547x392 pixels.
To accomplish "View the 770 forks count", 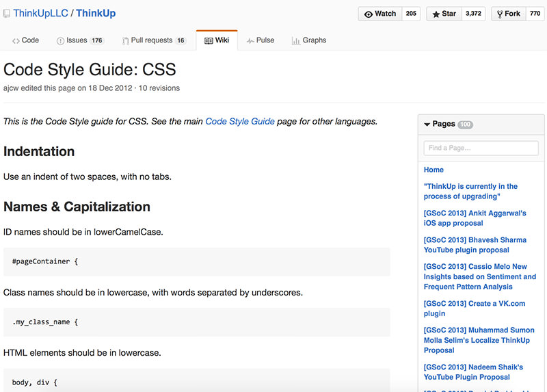I will 535,14.
